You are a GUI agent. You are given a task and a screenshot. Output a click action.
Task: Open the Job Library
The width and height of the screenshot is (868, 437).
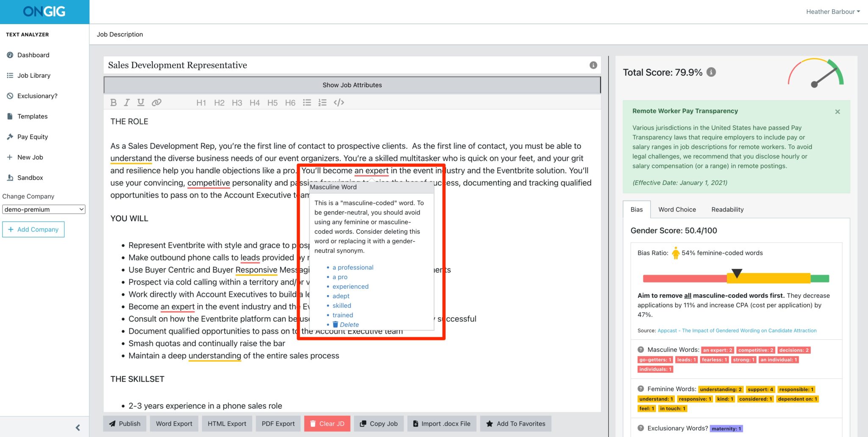(x=33, y=75)
